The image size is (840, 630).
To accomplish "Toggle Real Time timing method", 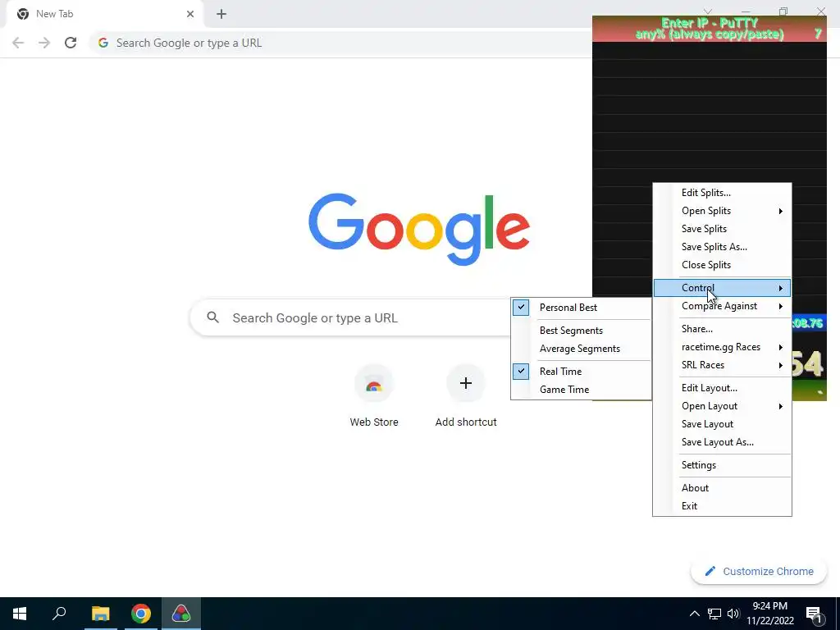I will pos(582,372).
